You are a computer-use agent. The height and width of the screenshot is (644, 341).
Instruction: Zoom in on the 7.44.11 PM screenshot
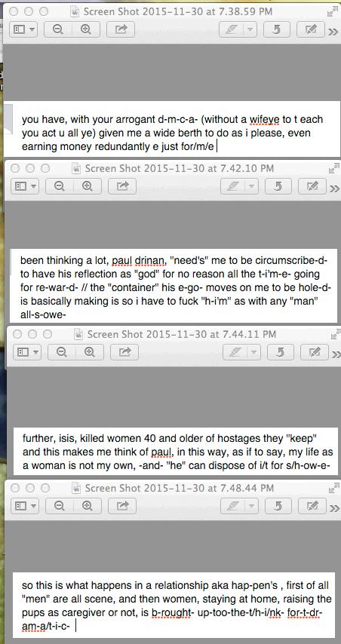(x=89, y=352)
